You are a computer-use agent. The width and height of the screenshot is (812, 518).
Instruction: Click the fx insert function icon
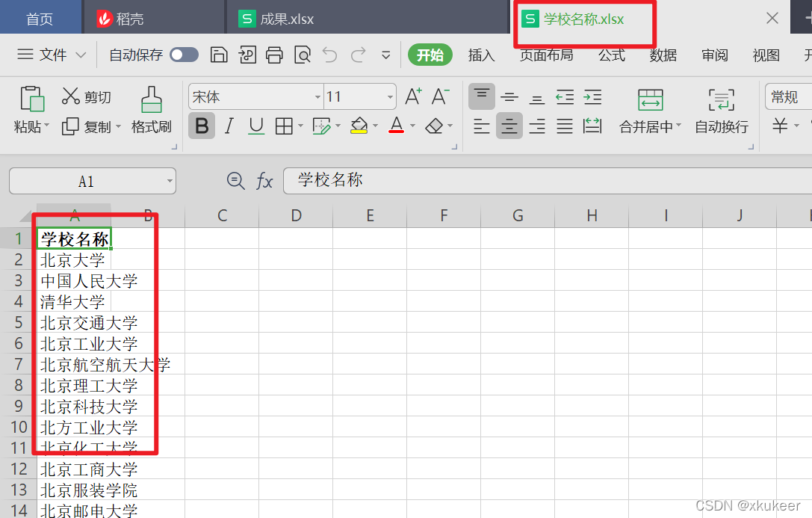(x=264, y=181)
